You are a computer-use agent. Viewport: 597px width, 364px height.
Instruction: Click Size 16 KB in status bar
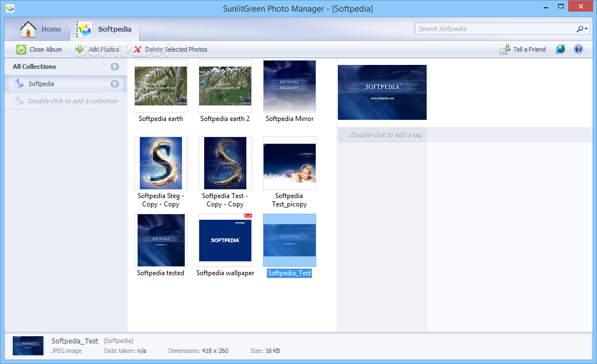click(265, 351)
